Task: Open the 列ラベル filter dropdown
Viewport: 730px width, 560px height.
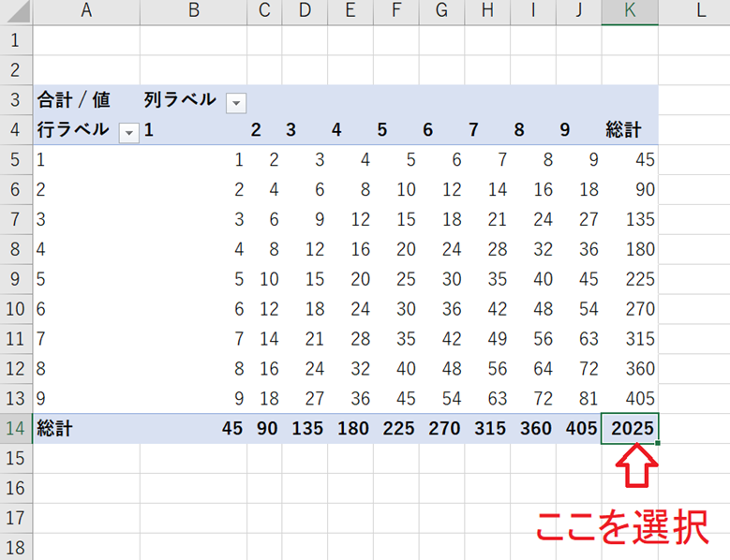Action: [237, 101]
